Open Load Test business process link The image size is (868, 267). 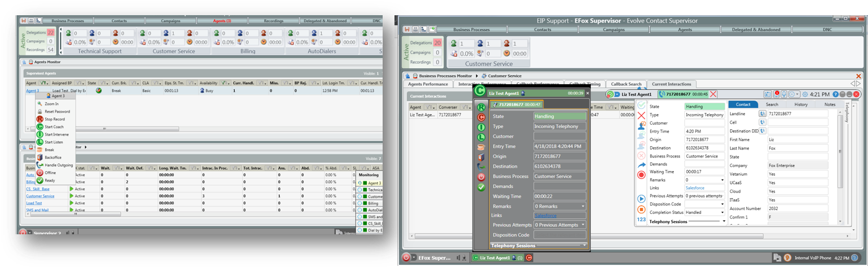click(x=34, y=203)
